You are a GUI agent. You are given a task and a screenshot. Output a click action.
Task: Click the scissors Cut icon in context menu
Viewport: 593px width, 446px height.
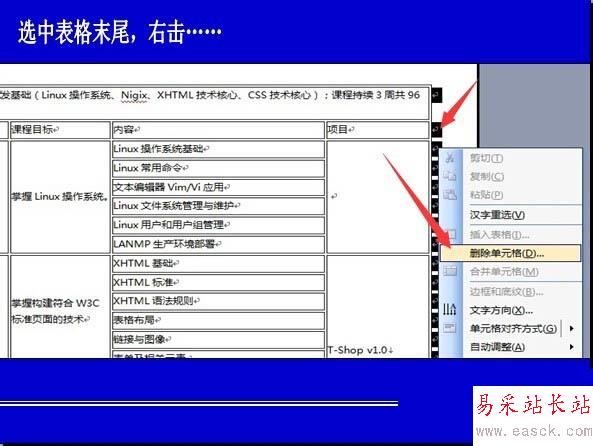[450, 157]
